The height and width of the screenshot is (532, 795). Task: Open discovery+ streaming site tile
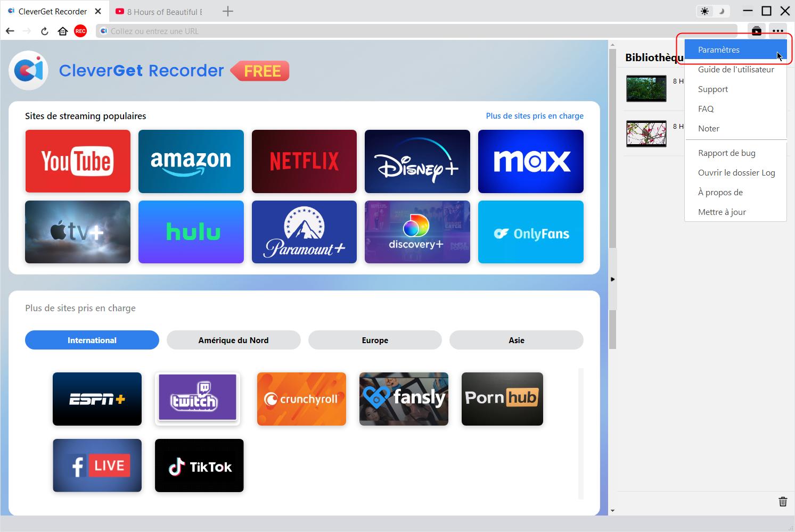[417, 232]
